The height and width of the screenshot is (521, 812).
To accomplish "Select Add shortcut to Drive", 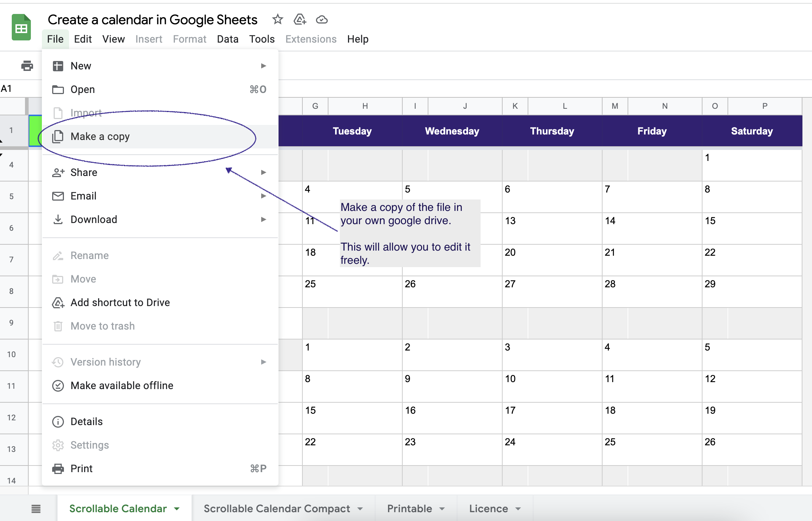I will [x=160, y=303].
